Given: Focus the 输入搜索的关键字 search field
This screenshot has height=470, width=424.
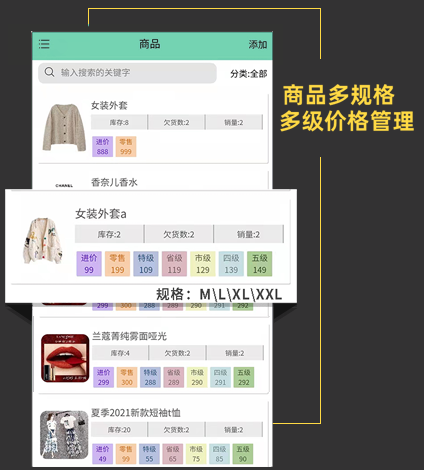Looking at the screenshot, I should click(x=127, y=73).
